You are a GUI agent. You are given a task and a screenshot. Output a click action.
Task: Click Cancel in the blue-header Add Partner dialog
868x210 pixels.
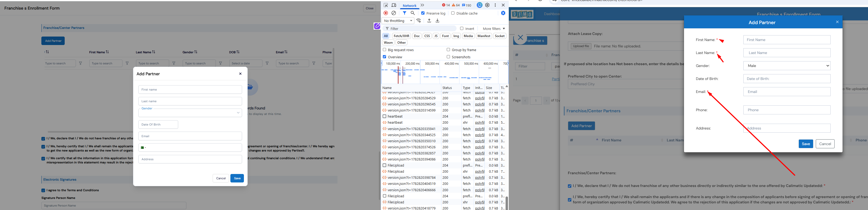pos(825,144)
